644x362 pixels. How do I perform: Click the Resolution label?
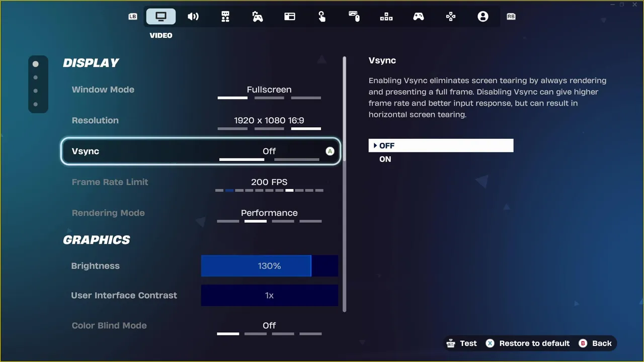tap(95, 121)
